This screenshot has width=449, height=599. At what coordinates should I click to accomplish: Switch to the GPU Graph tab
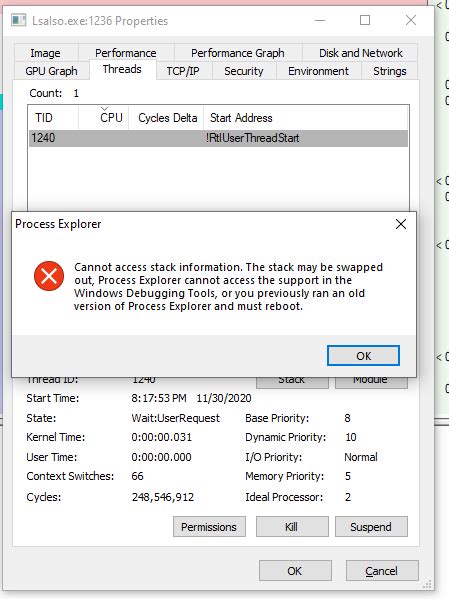pos(52,71)
